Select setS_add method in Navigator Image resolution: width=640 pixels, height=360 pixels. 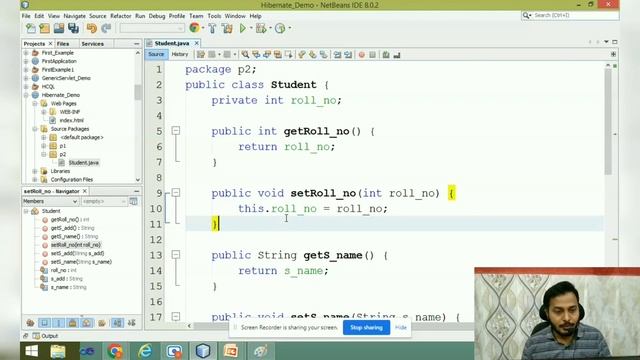77,253
